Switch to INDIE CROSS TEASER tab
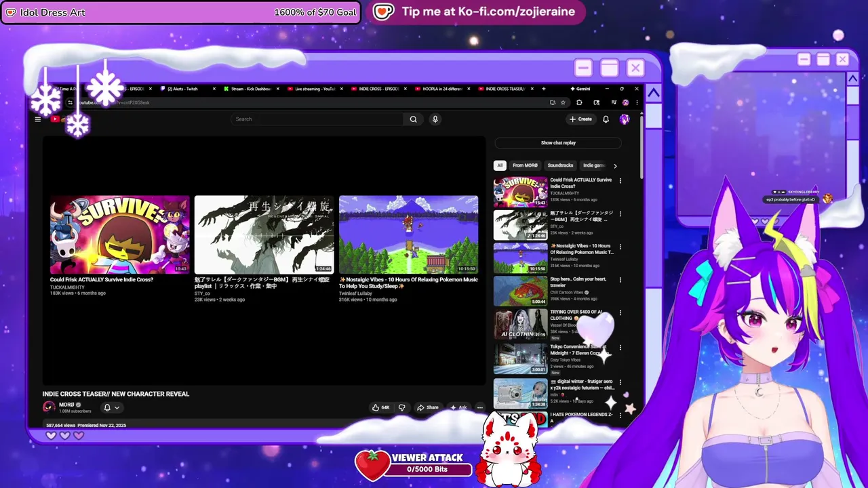 (x=505, y=89)
